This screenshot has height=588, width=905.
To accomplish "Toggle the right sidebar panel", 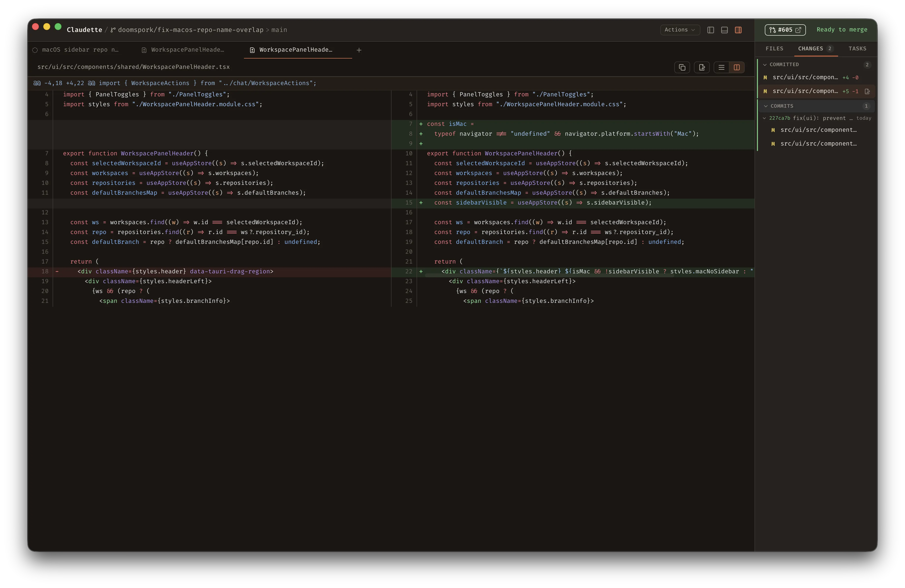I will pyautogui.click(x=738, y=30).
